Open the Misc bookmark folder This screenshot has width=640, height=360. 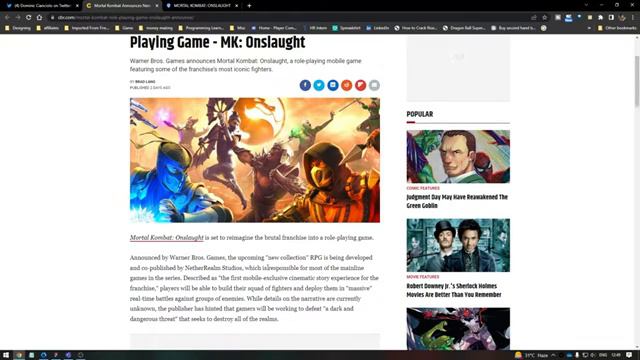coord(238,28)
